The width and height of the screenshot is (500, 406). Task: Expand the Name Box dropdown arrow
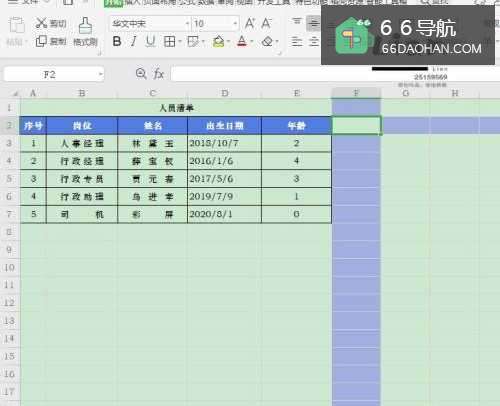coord(100,74)
